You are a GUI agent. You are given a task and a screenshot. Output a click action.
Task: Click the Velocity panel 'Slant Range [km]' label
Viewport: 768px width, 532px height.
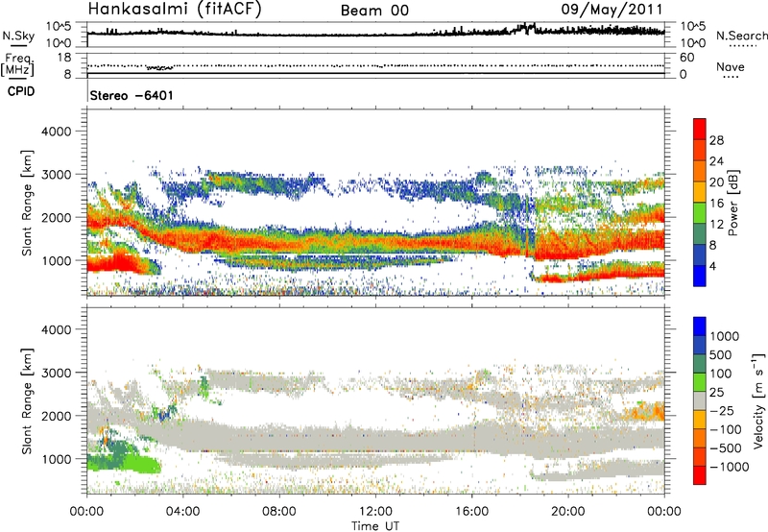click(27, 401)
